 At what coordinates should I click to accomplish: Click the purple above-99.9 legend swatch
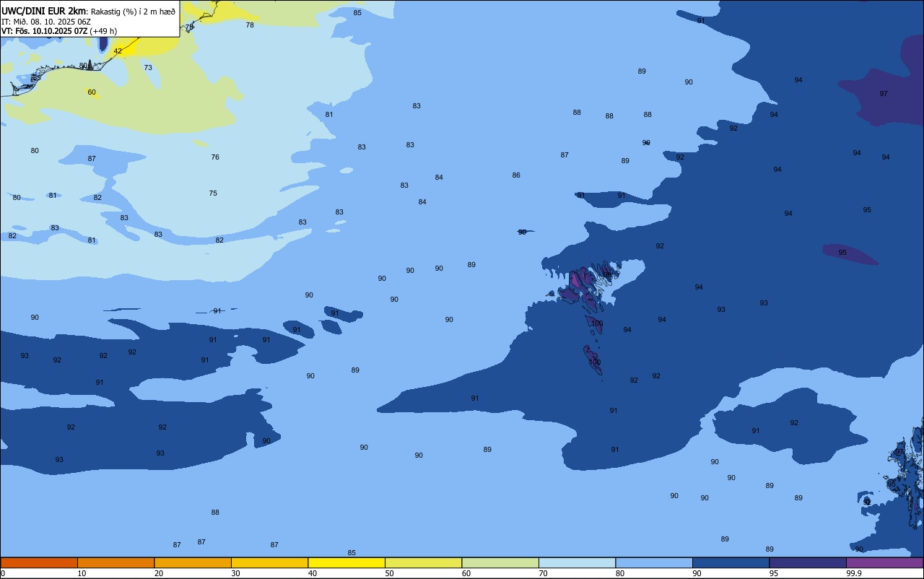(x=884, y=562)
